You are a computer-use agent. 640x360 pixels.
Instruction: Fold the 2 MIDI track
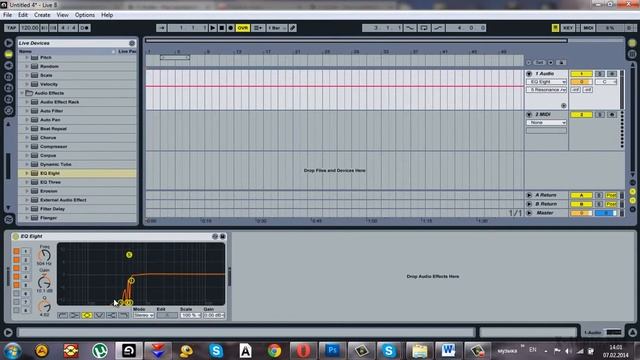click(x=529, y=115)
